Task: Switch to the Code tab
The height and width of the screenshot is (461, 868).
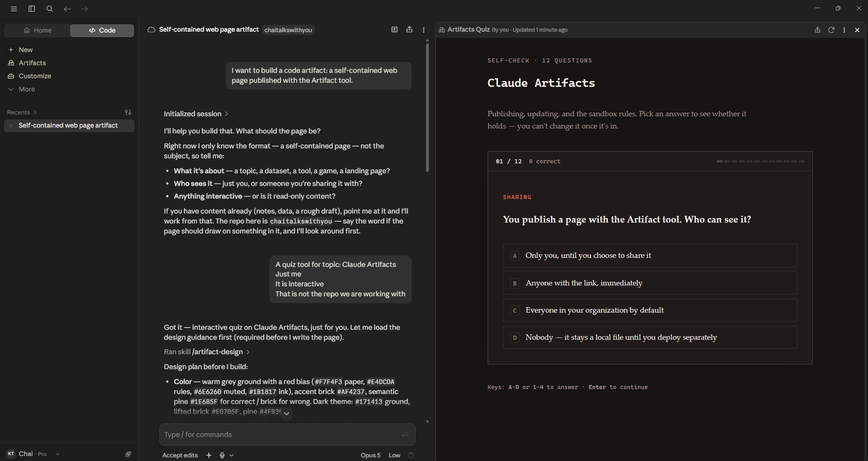Action: click(x=102, y=30)
